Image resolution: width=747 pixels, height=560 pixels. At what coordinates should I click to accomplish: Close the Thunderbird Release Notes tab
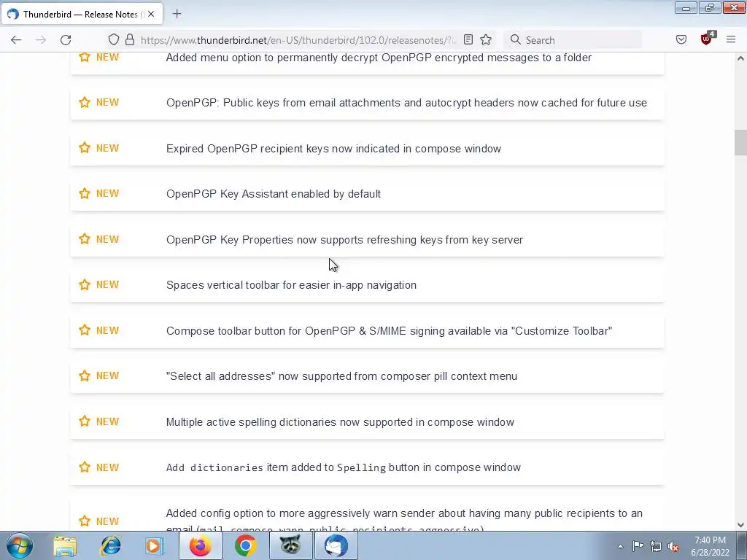click(151, 15)
